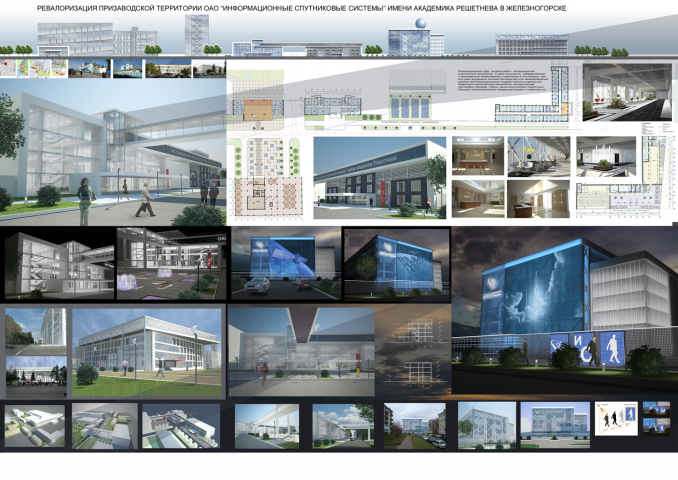Open the second aerial massing model thumbnail in bottom row

pyautogui.click(x=105, y=426)
